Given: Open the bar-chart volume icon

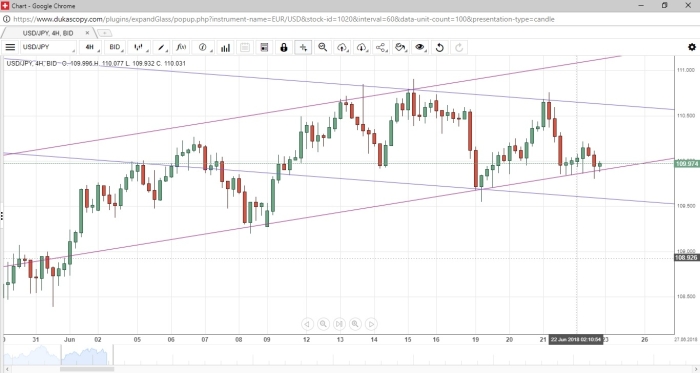Looking at the screenshot, I should tap(225, 47).
